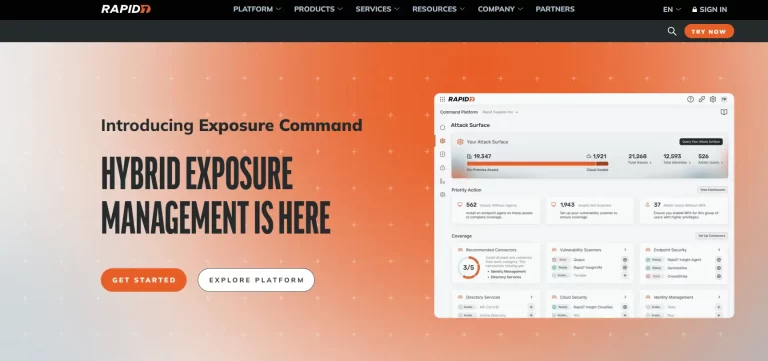Open the settings gear in dashboard header

(713, 99)
